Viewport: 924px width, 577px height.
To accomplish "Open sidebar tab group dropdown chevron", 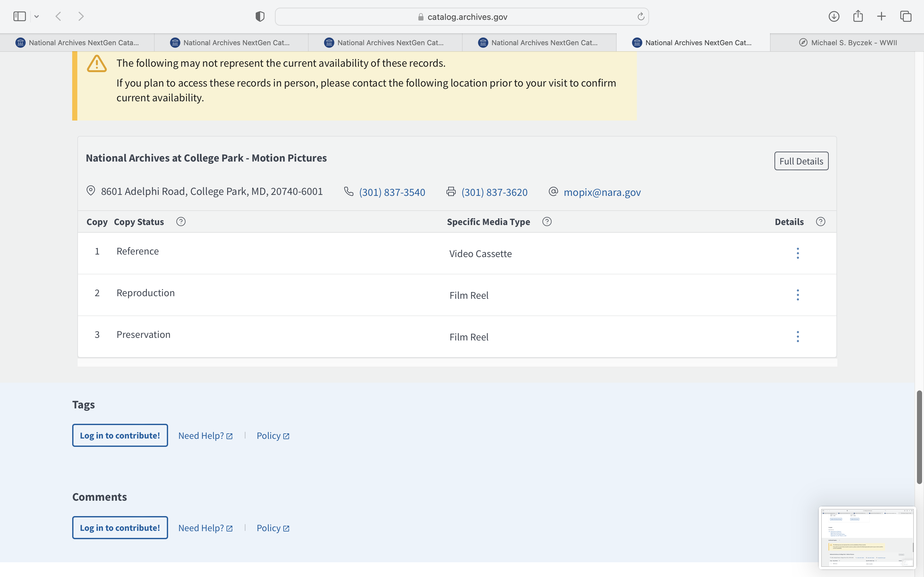I will pyautogui.click(x=37, y=16).
